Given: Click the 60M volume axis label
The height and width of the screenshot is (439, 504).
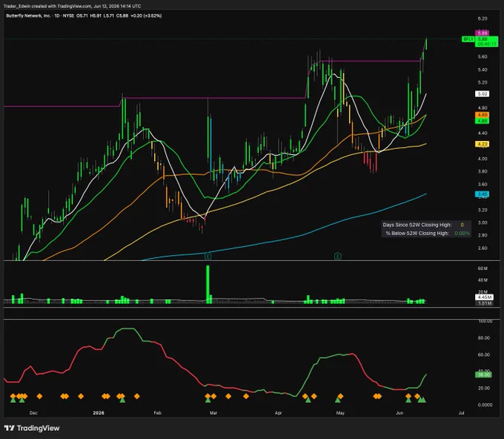Looking at the screenshot, I should pos(483,268).
